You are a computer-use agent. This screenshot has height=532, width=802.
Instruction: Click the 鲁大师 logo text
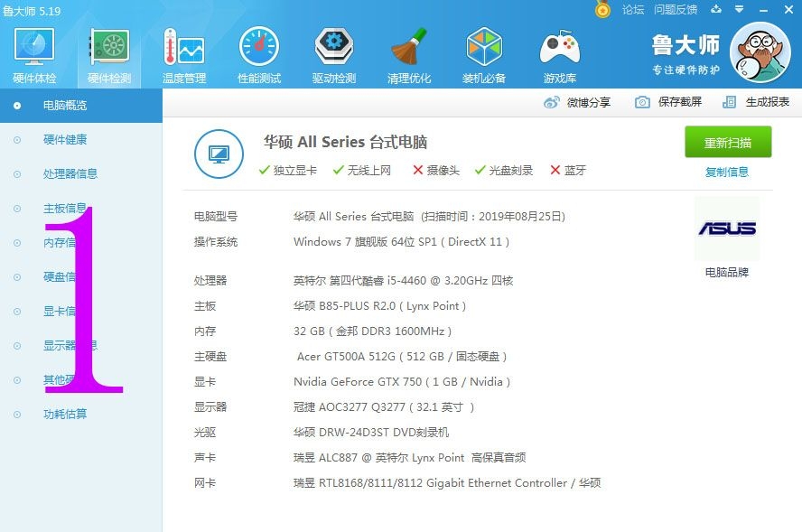pos(685,45)
